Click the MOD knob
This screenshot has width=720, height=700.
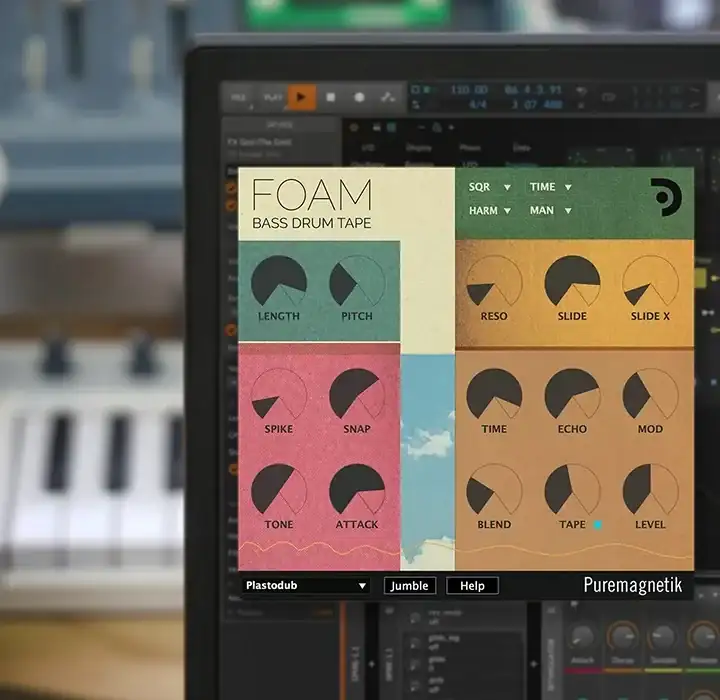(x=650, y=395)
